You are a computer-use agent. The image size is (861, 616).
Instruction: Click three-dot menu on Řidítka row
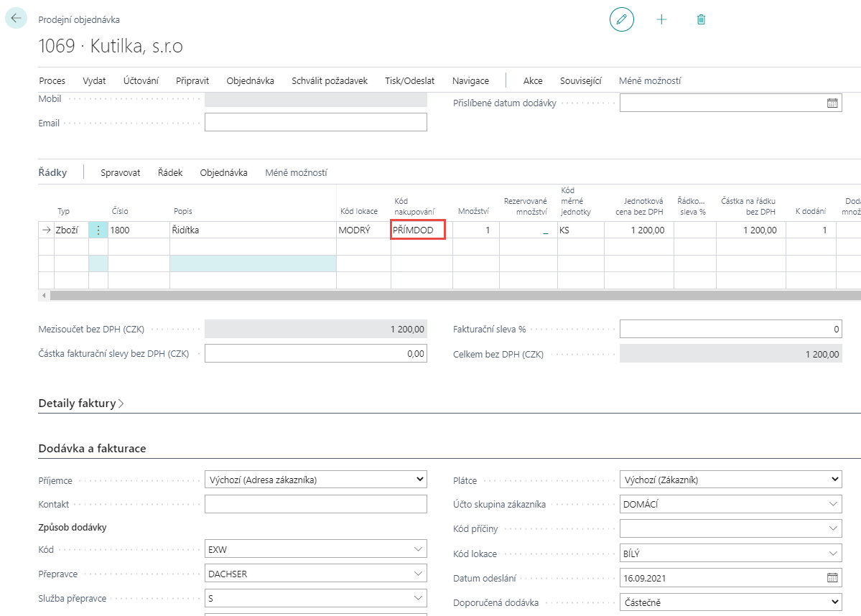[98, 230]
